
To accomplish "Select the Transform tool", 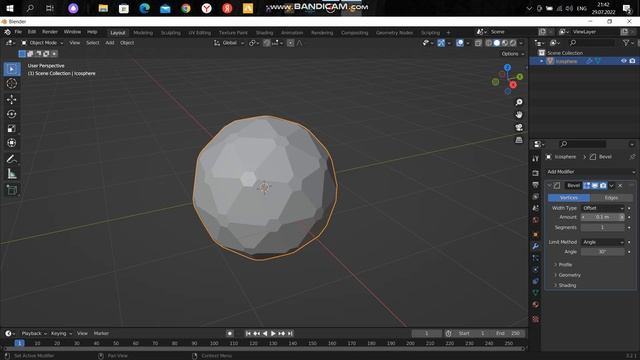I will pyautogui.click(x=12, y=143).
